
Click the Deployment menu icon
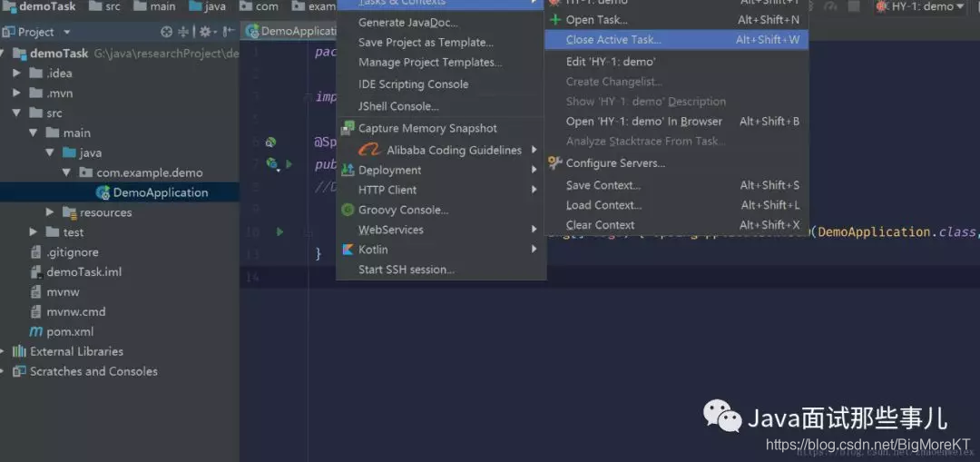point(348,170)
